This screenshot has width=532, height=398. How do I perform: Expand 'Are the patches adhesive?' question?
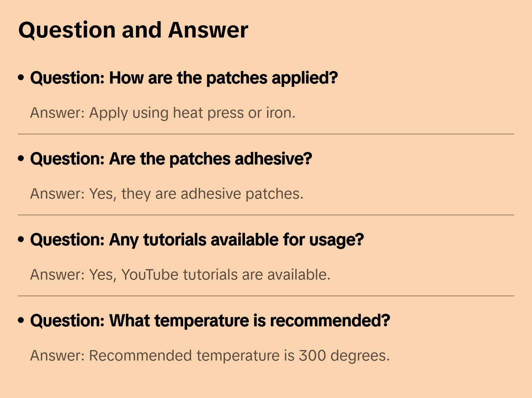click(x=171, y=159)
